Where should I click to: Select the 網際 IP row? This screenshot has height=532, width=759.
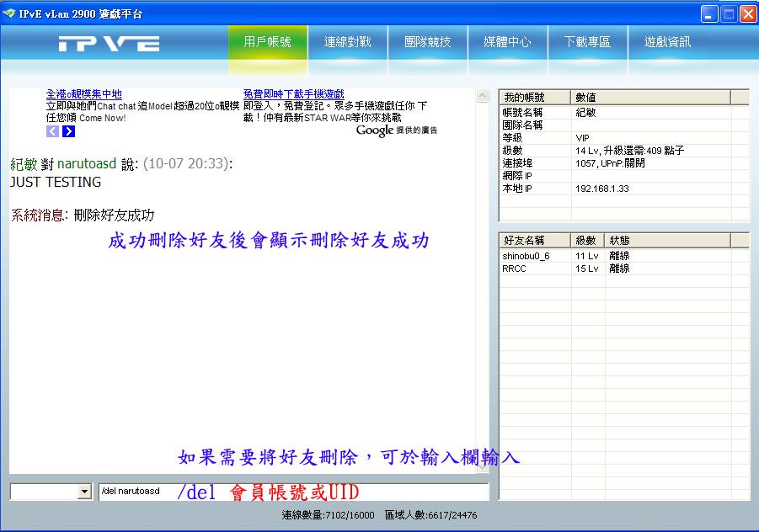623,176
